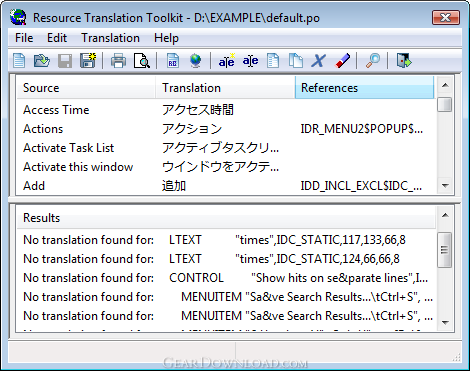Click the Paste clipboard icon
The width and height of the screenshot is (470, 371).
click(296, 61)
